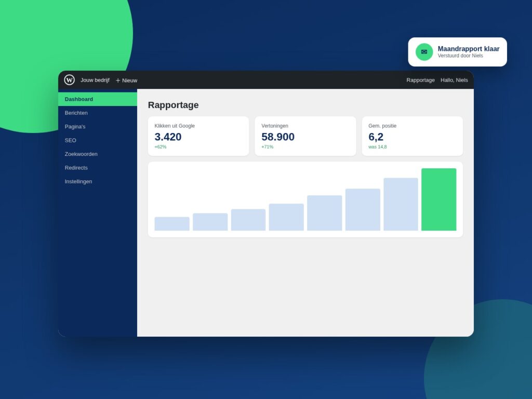
Task: Open the Dashboard sidebar item
Action: [98, 99]
